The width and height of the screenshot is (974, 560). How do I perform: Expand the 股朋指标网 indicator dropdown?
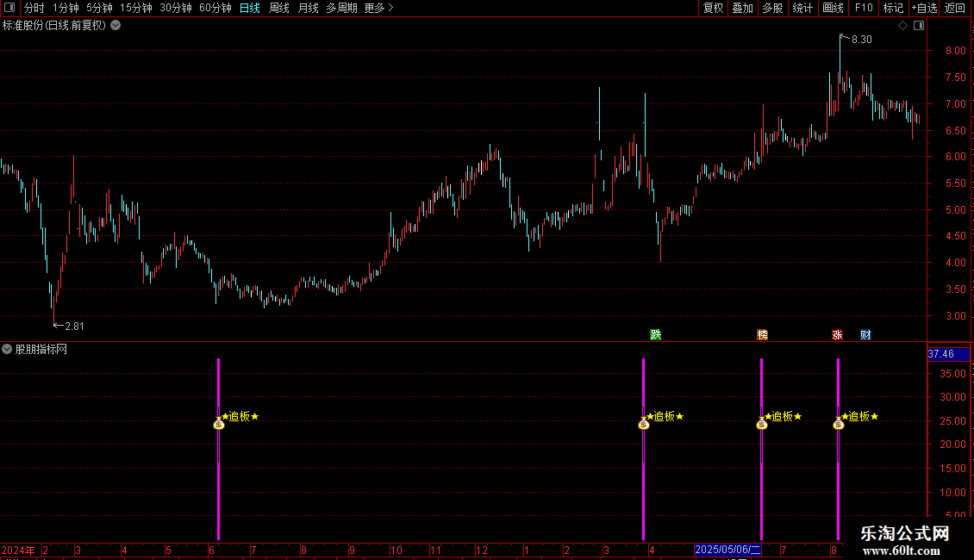coord(7,349)
